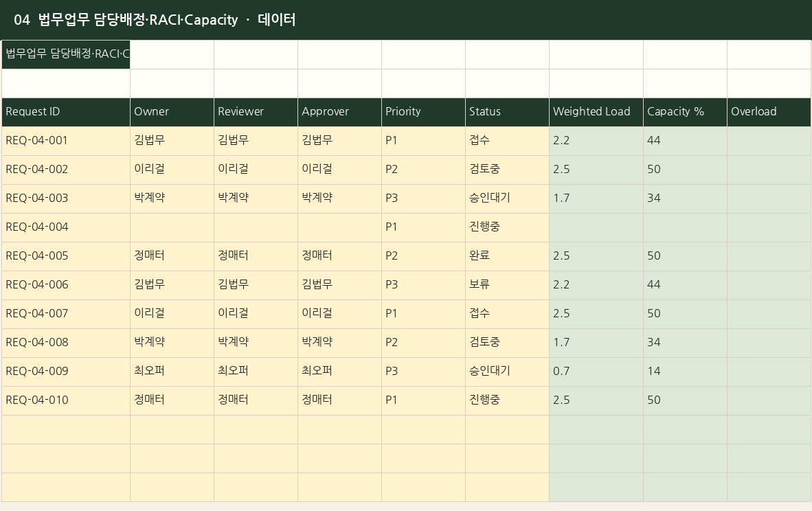Image resolution: width=812 pixels, height=511 pixels.
Task: Click Weighted Load 0.7 in row REQ-04-009
Action: coord(596,372)
